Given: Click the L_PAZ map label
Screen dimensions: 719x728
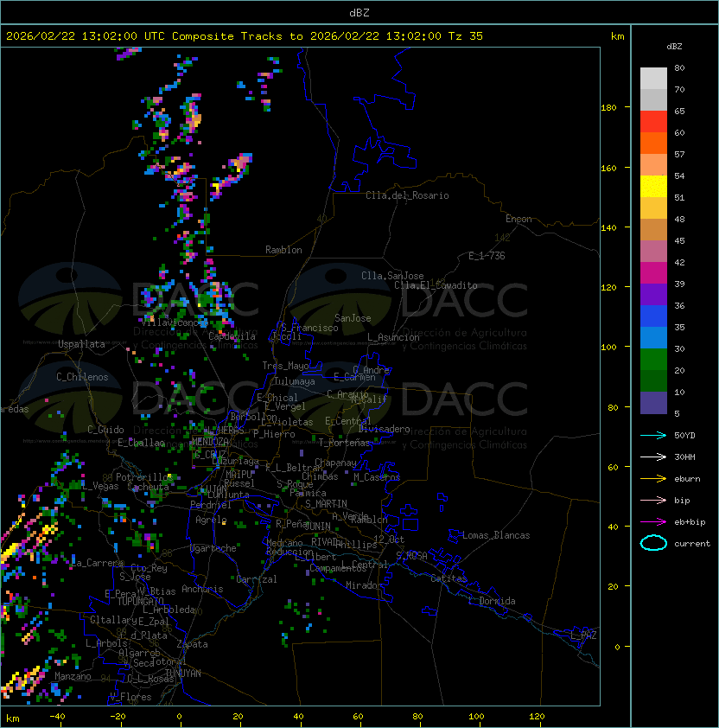Looking at the screenshot, I should click(x=583, y=635).
